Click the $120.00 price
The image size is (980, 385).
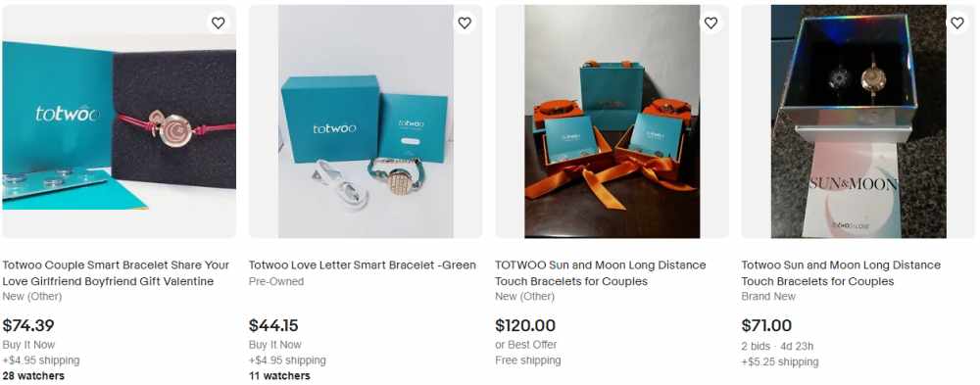525,325
